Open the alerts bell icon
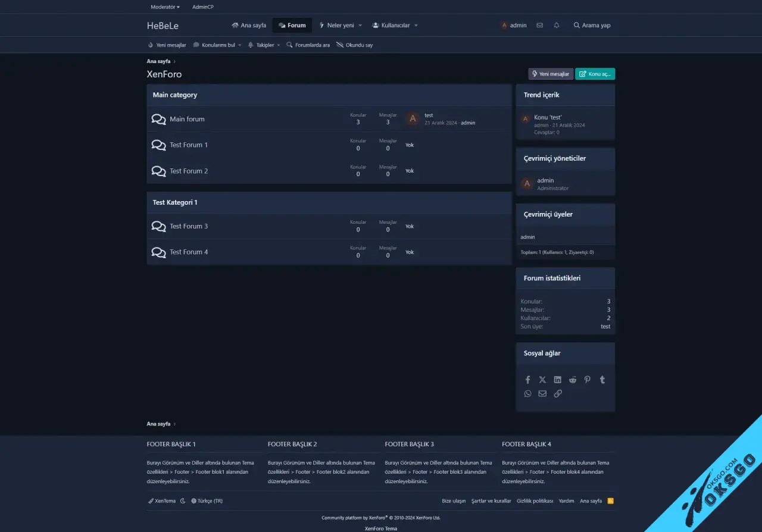The width and height of the screenshot is (762, 532). tap(557, 26)
